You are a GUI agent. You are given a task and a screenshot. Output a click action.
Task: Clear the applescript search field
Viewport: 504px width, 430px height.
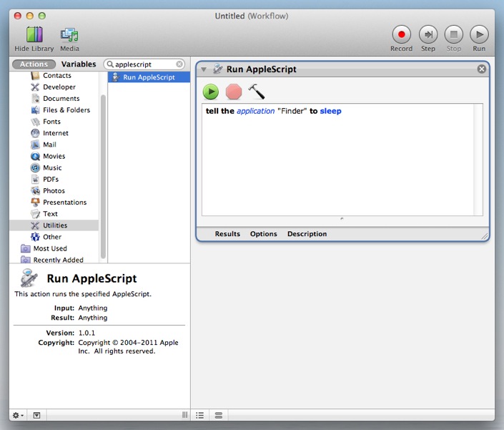(179, 64)
